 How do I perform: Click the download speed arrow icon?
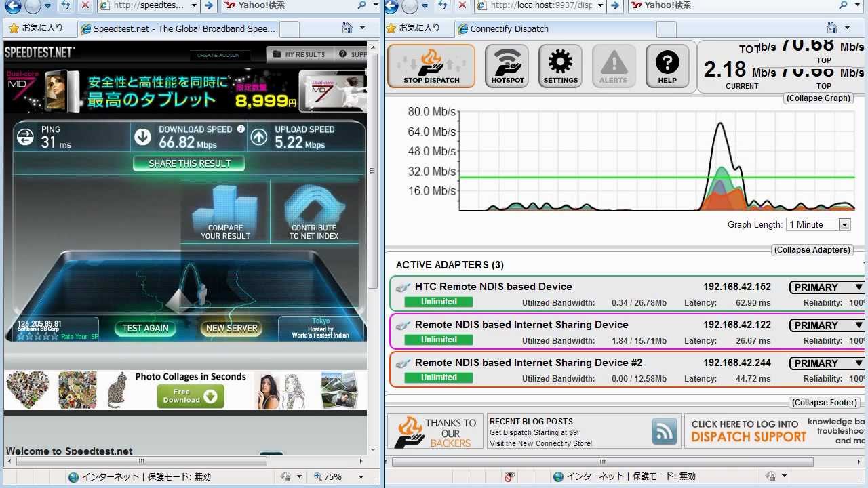[142, 137]
